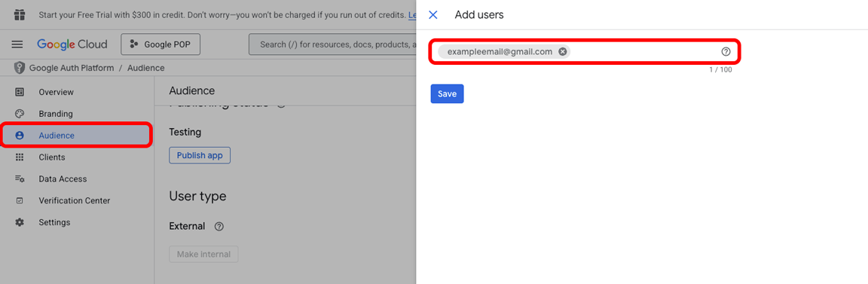Click the Branding palette icon
868x284 pixels.
coord(20,114)
